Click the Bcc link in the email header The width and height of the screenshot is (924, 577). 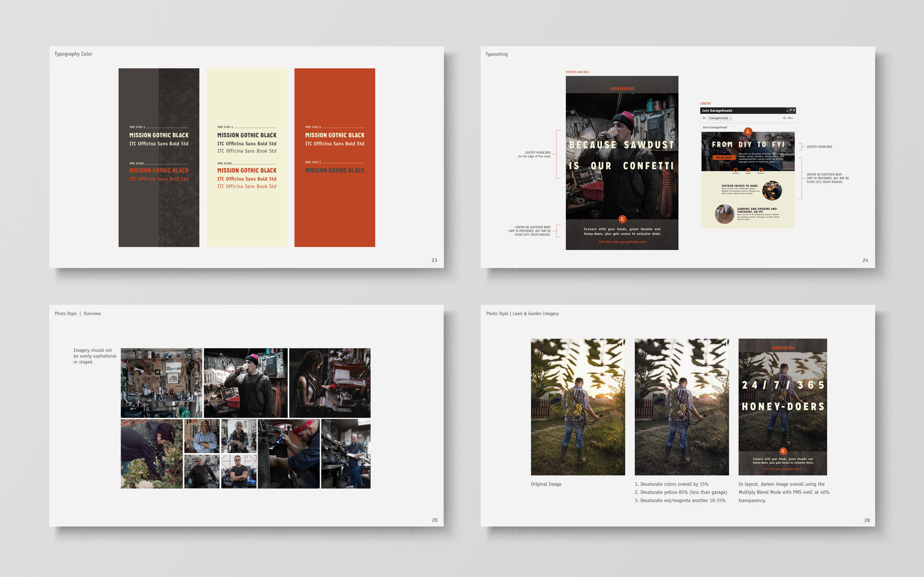791,118
